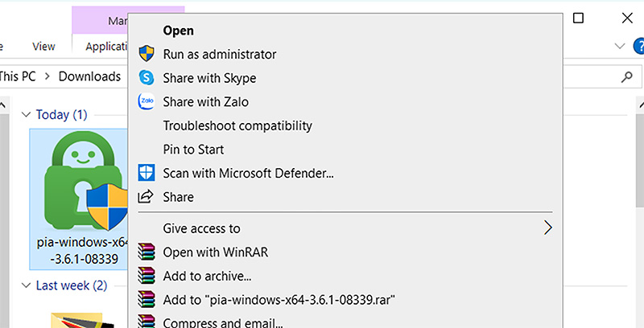Select Pin to Start
The image size is (644, 328).
click(193, 150)
